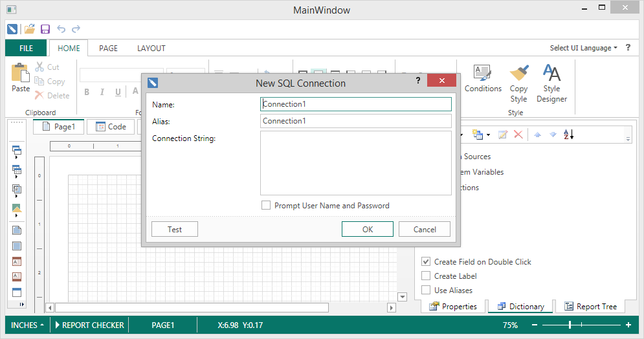The image size is (644, 339).
Task: Switch to the Page1 designer tab
Action: tap(59, 127)
